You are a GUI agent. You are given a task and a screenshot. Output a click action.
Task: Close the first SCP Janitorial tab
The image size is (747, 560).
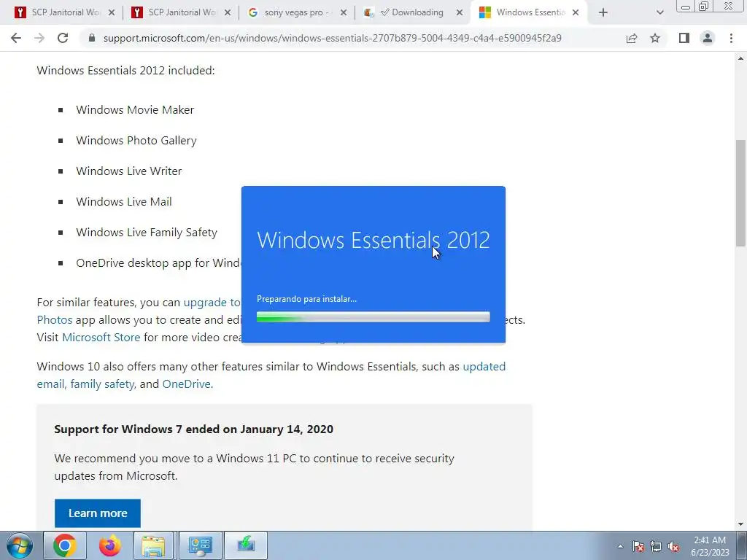click(112, 13)
